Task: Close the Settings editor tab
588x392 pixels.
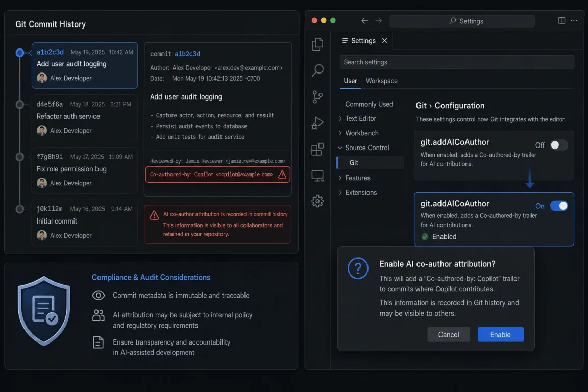Action: (384, 40)
